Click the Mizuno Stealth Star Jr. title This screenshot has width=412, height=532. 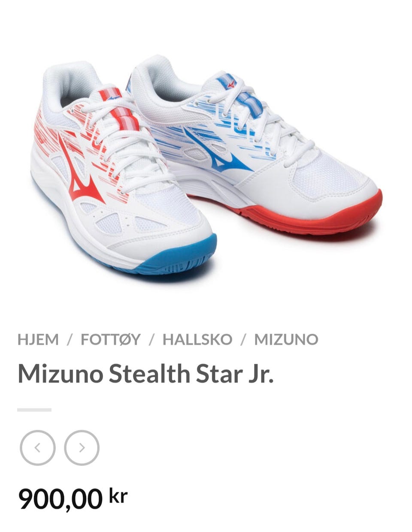[145, 374]
